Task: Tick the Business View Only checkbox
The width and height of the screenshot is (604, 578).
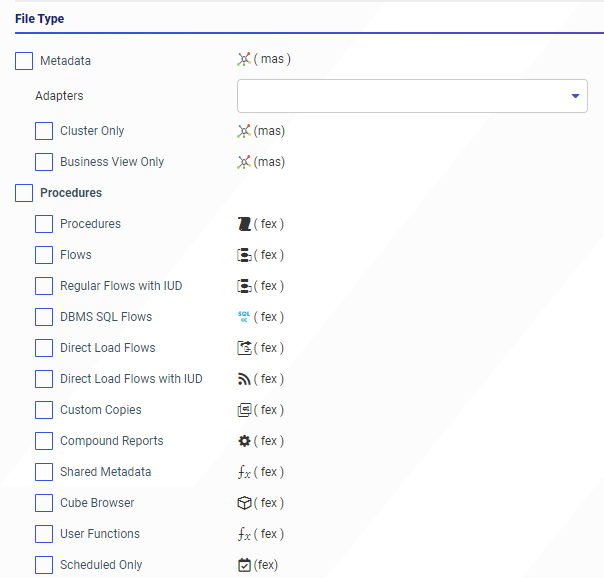Action: coord(44,162)
